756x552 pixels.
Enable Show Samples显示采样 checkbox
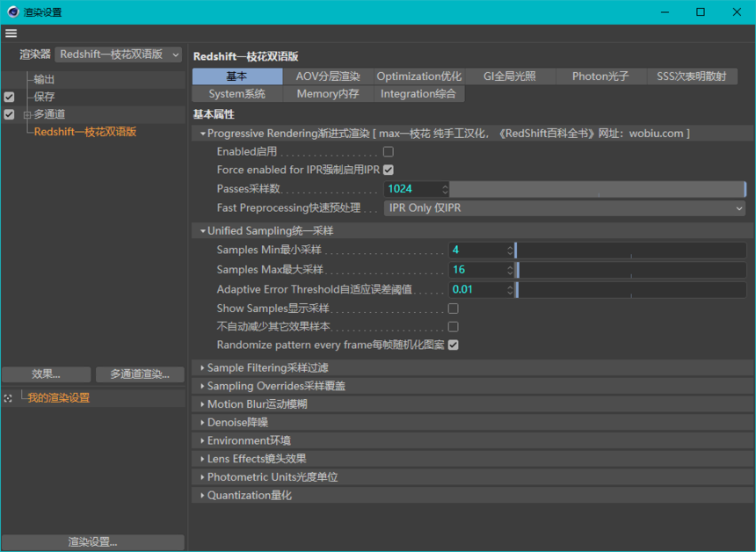[454, 309]
